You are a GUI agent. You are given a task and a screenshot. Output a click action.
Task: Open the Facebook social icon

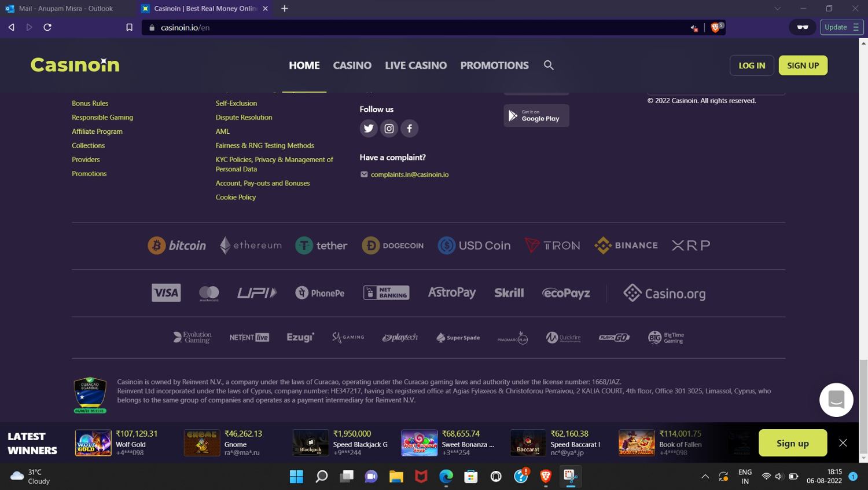(x=409, y=129)
